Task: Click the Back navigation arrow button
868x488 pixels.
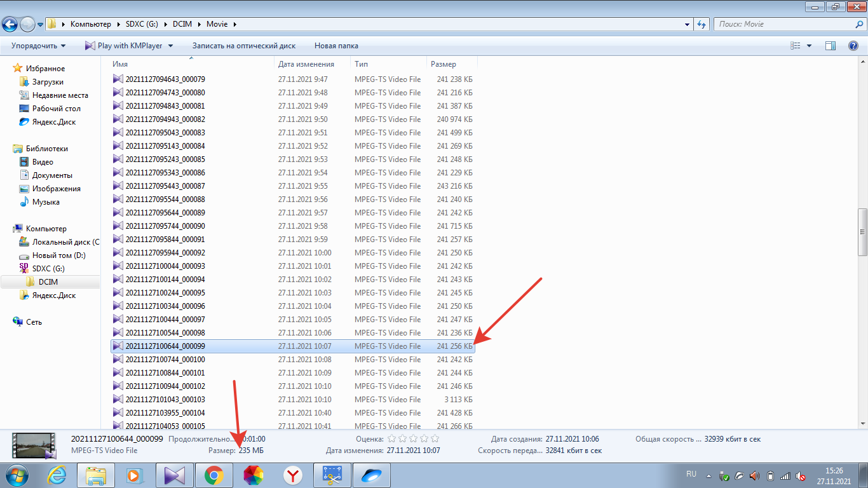Action: 10,24
